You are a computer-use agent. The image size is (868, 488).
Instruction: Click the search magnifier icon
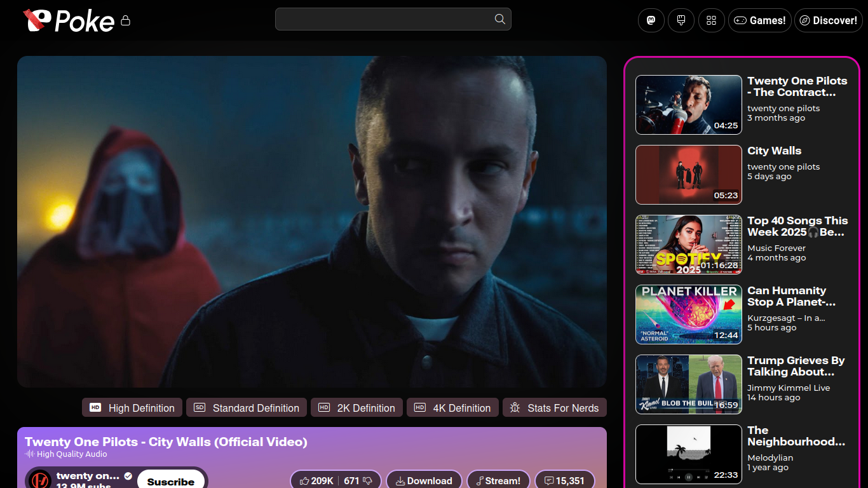(500, 19)
